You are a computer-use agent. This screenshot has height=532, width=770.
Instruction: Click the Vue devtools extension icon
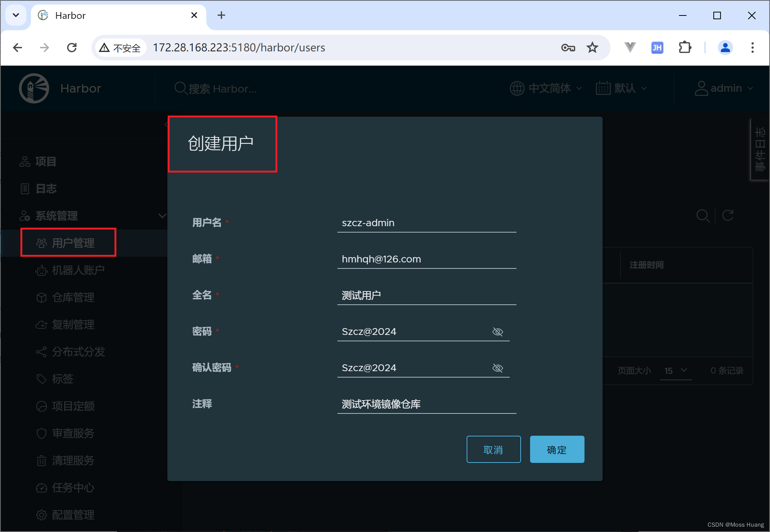[x=630, y=48]
